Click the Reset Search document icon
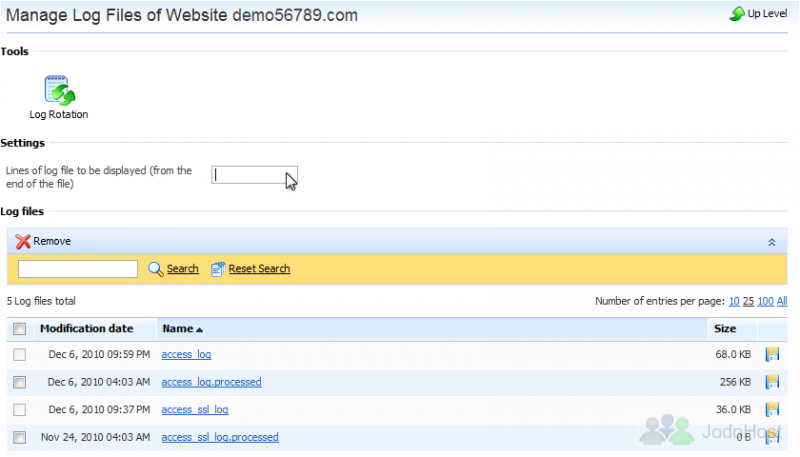Screen dimensions: 800x457 point(218,269)
